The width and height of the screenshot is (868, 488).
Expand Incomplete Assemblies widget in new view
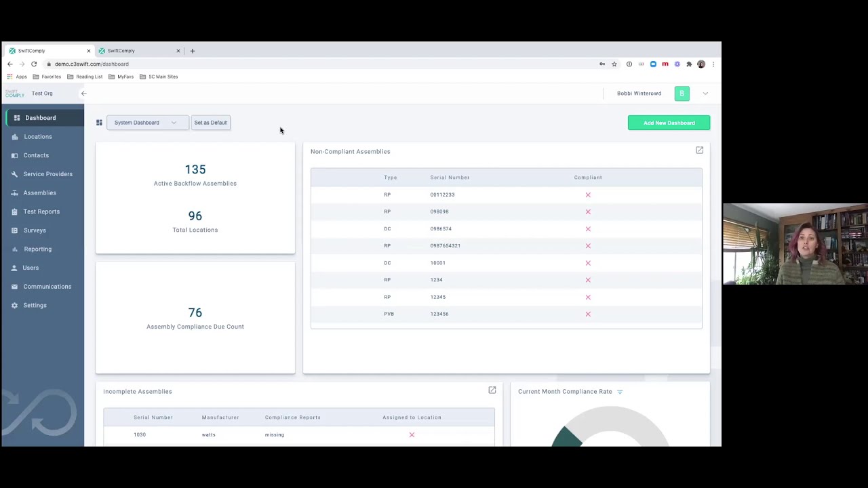(x=492, y=390)
